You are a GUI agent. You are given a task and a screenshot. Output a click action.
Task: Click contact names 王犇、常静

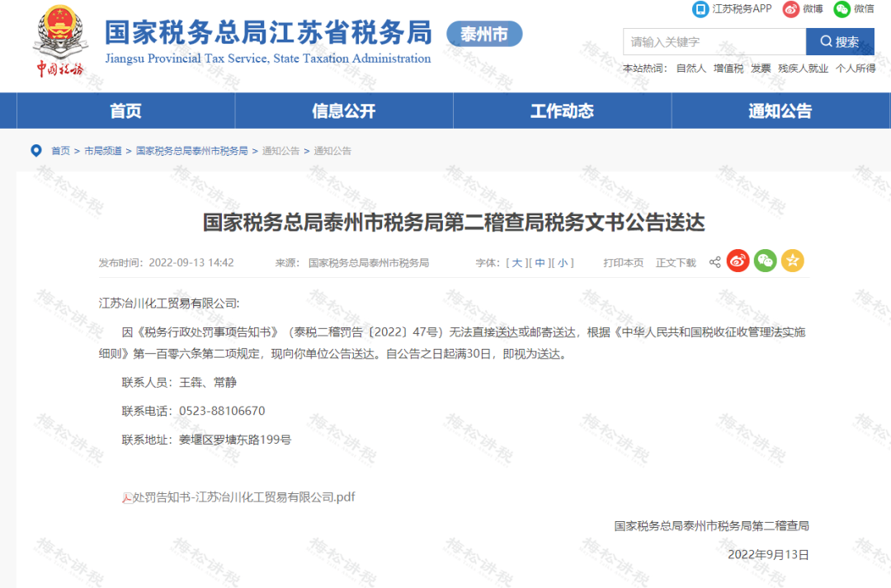[207, 383]
